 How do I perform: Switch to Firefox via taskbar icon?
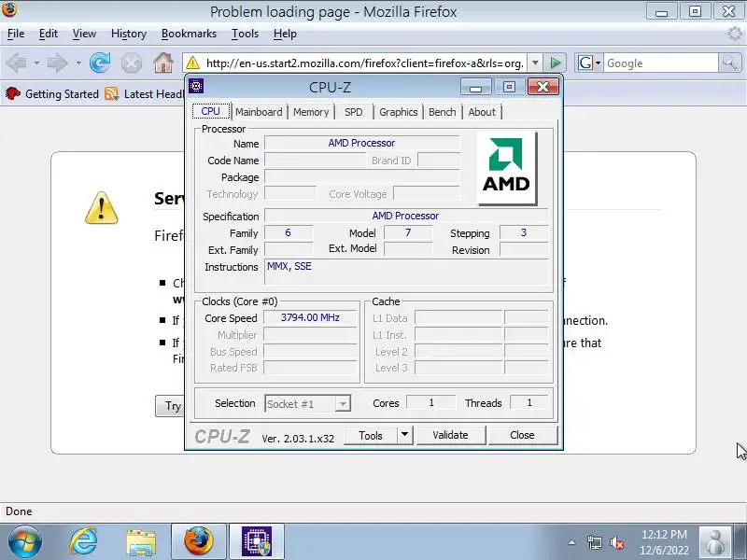tap(199, 541)
